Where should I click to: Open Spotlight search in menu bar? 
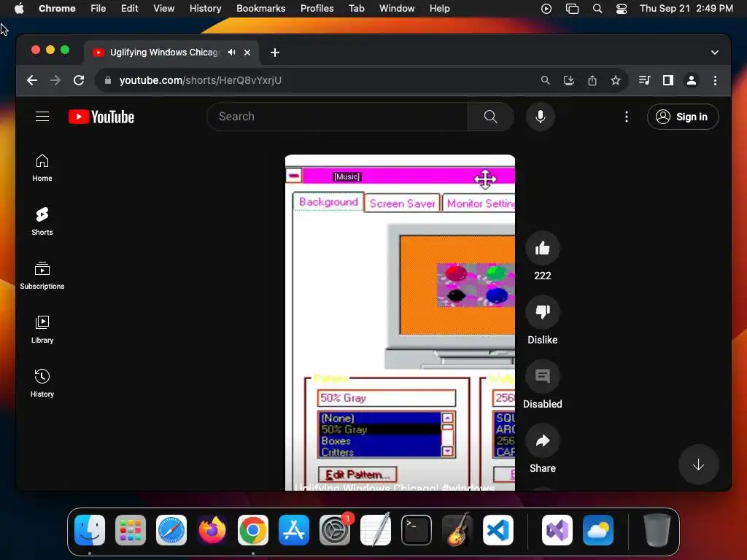pyautogui.click(x=597, y=9)
